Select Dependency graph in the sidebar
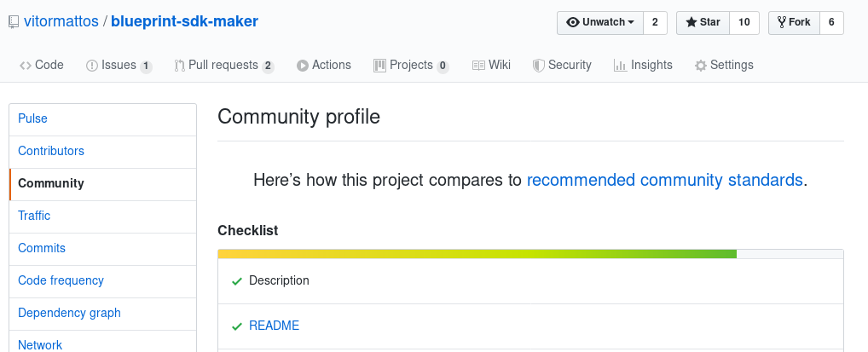The height and width of the screenshot is (352, 868). tap(103, 314)
